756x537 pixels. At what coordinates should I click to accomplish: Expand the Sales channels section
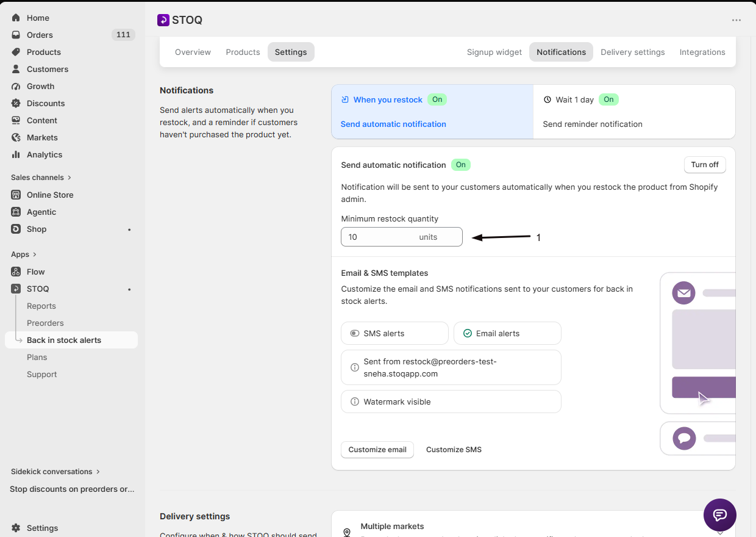point(41,178)
